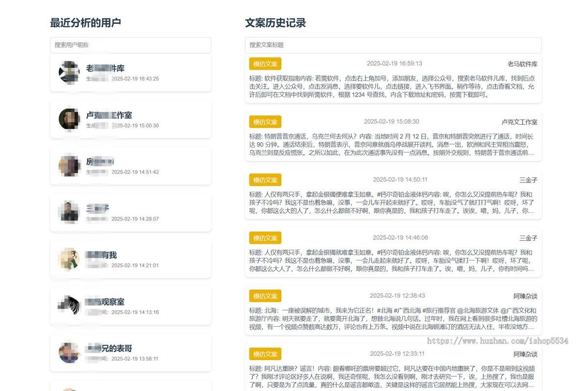Focus the 搜索文案标题 search field
This screenshot has height=391, width=588.
[393, 45]
